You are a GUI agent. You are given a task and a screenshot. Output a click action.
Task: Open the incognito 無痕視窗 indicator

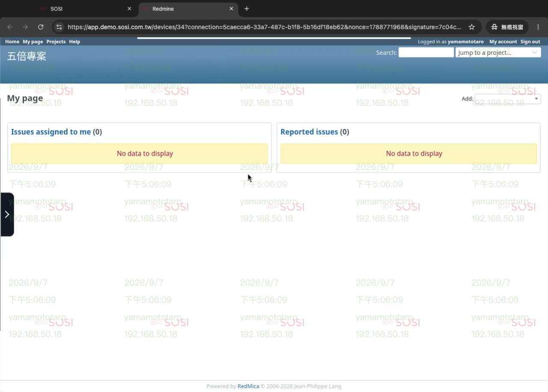pos(507,27)
